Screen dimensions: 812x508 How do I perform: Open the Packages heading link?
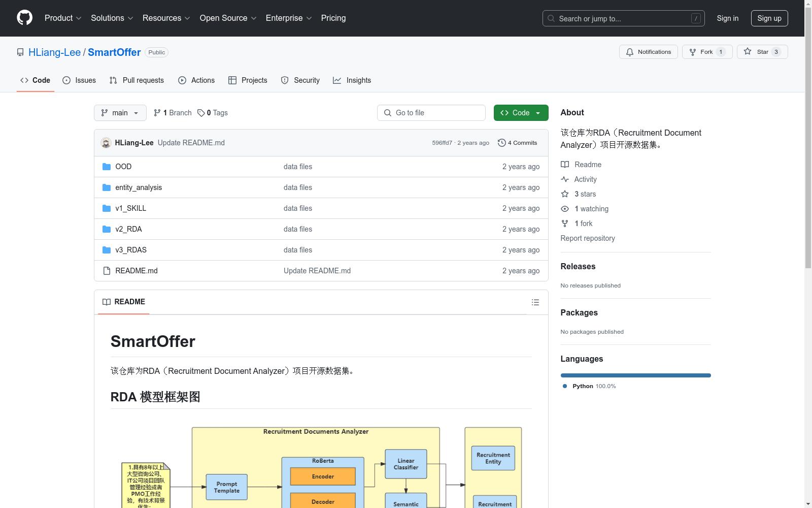click(x=579, y=312)
